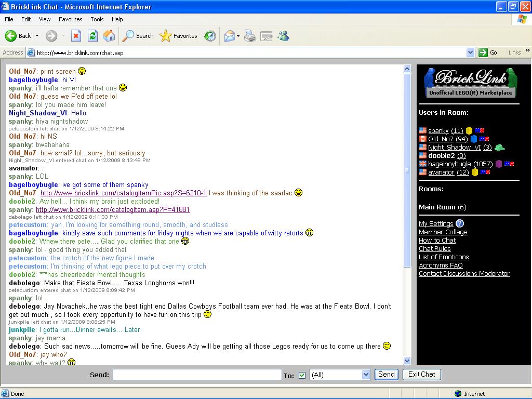
Task: Click the page icon in the address bar
Action: tap(31, 52)
